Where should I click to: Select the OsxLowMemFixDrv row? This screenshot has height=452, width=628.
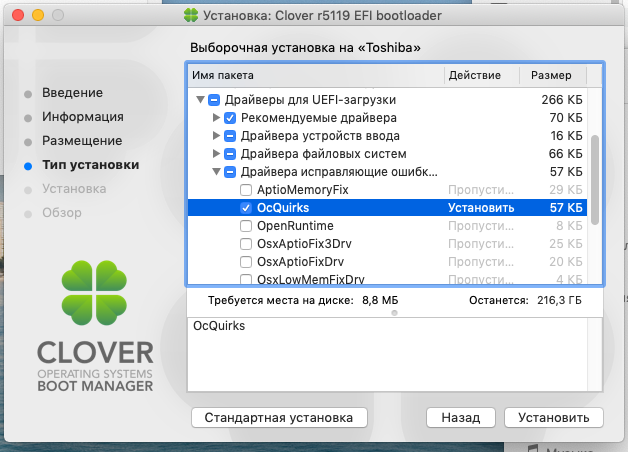(387, 279)
